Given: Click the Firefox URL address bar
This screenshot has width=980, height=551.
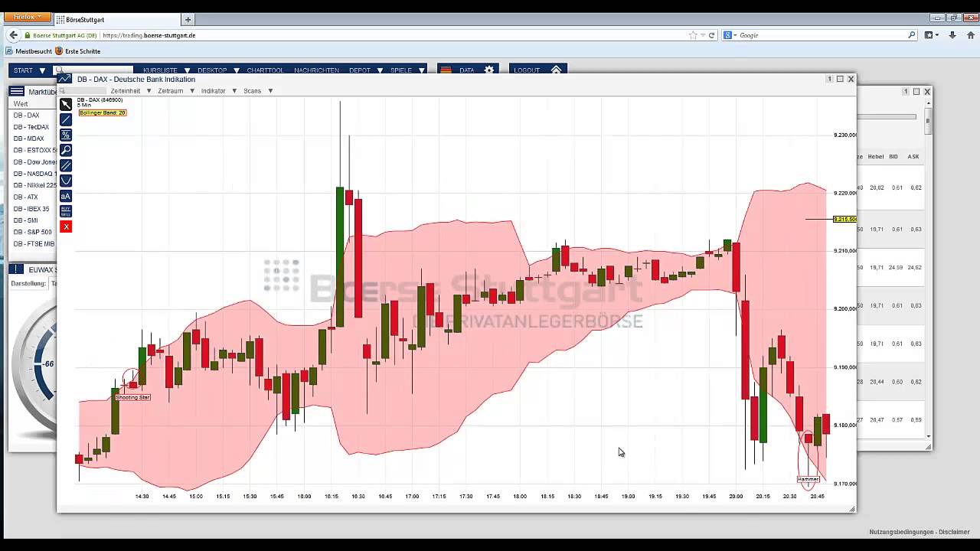Looking at the screenshot, I should [394, 35].
